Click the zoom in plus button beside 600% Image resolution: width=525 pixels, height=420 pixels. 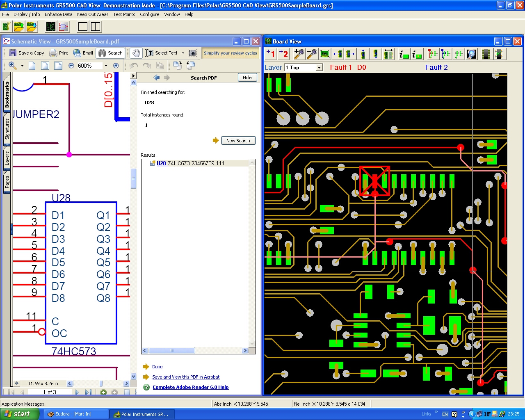(116, 66)
